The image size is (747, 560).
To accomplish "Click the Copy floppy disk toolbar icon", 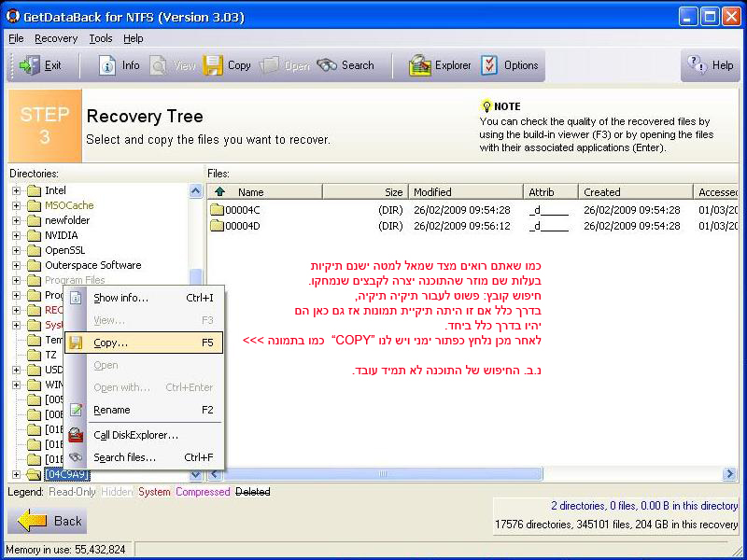I will coord(213,65).
